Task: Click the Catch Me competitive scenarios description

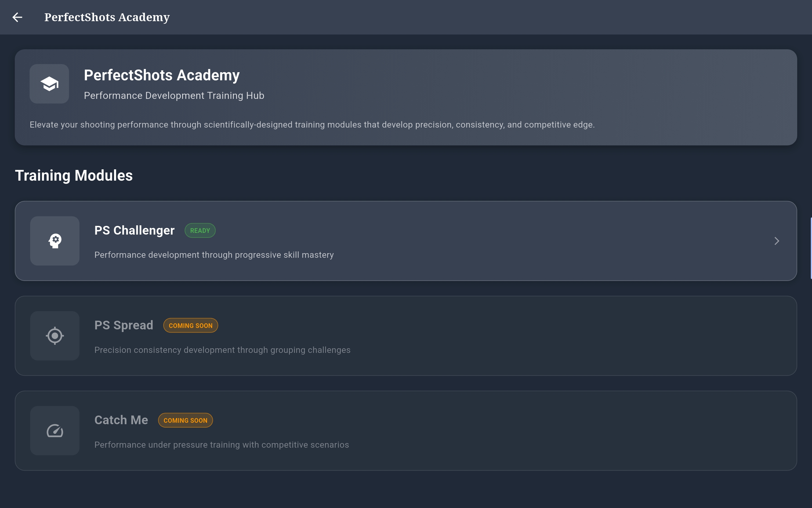Action: pos(221,445)
